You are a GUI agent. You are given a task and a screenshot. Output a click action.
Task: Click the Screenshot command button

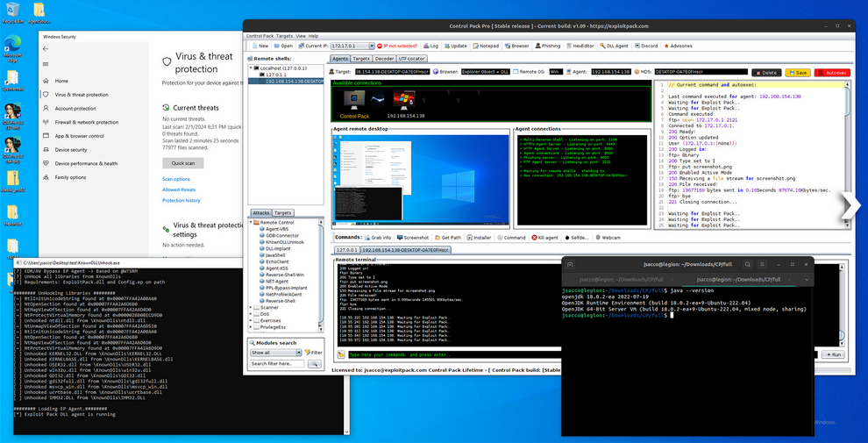coord(412,237)
